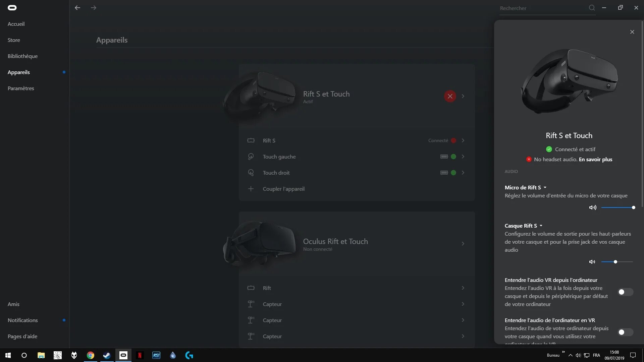644x362 pixels.
Task: Expand the Touch droit row chevron
Action: coord(463,173)
